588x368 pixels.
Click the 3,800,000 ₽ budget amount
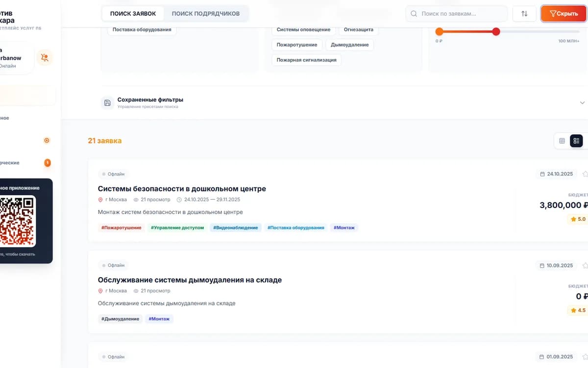tap(563, 206)
